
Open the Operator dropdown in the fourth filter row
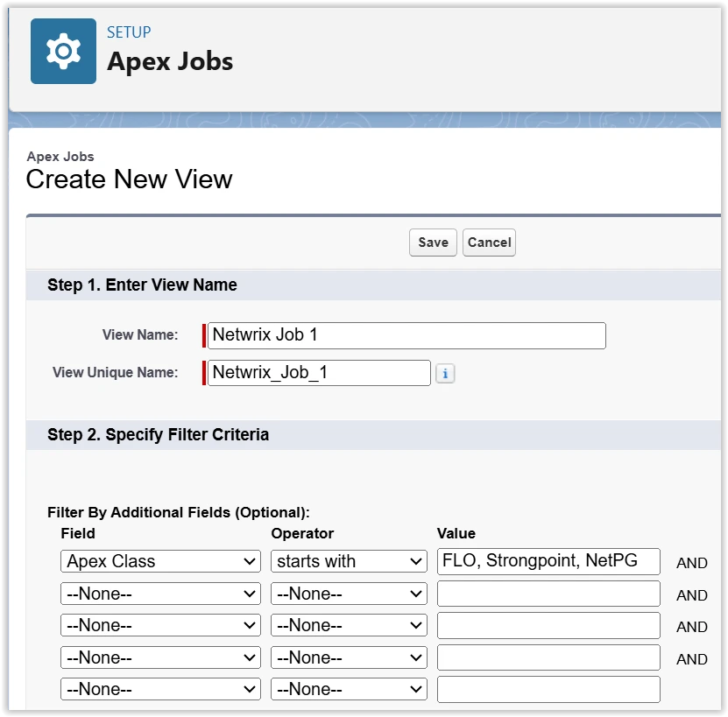[349, 657]
